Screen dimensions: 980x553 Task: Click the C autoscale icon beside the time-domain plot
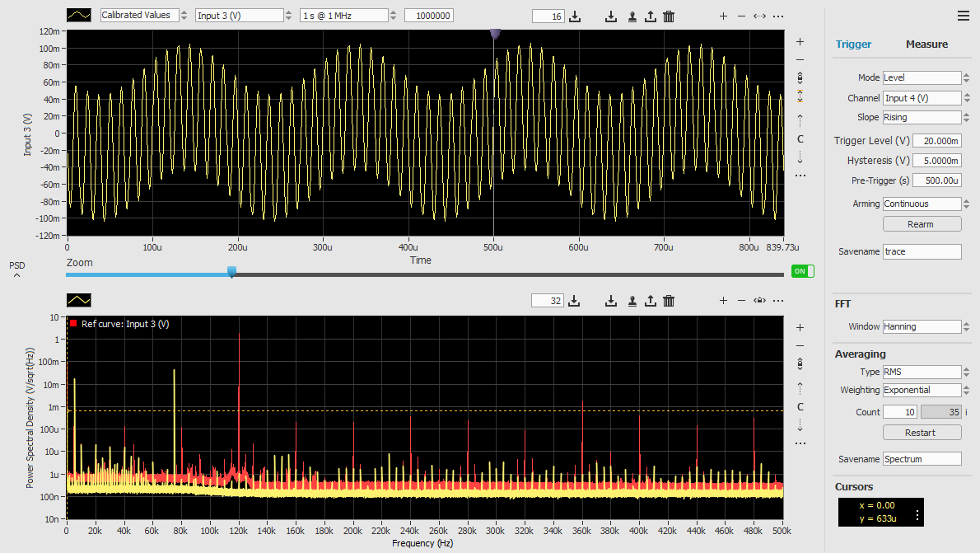[800, 138]
